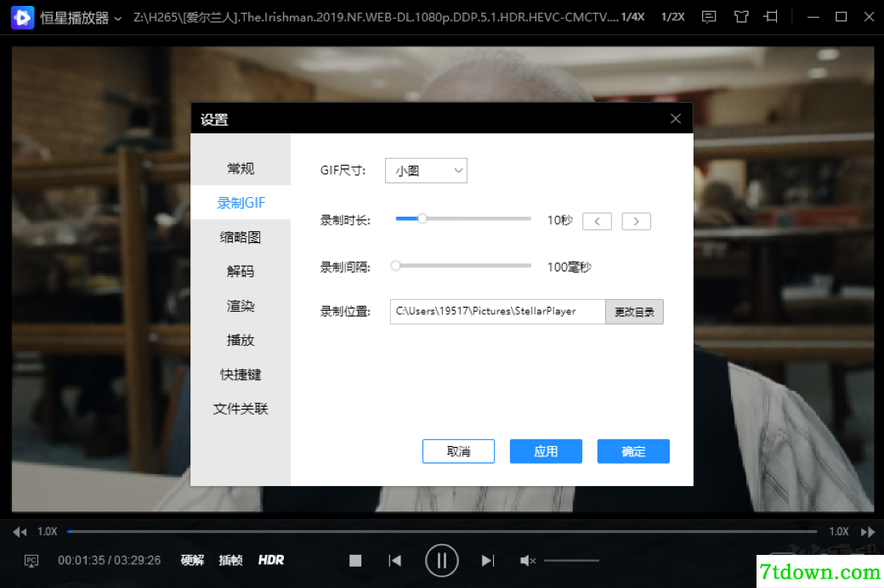Viewport: 884px width, 588px height.
Task: Click the 更改目录 button
Action: point(634,312)
